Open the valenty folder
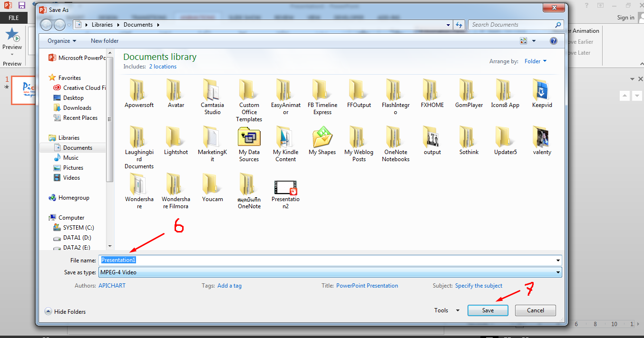Screen dimensions: 644x338 point(542,141)
